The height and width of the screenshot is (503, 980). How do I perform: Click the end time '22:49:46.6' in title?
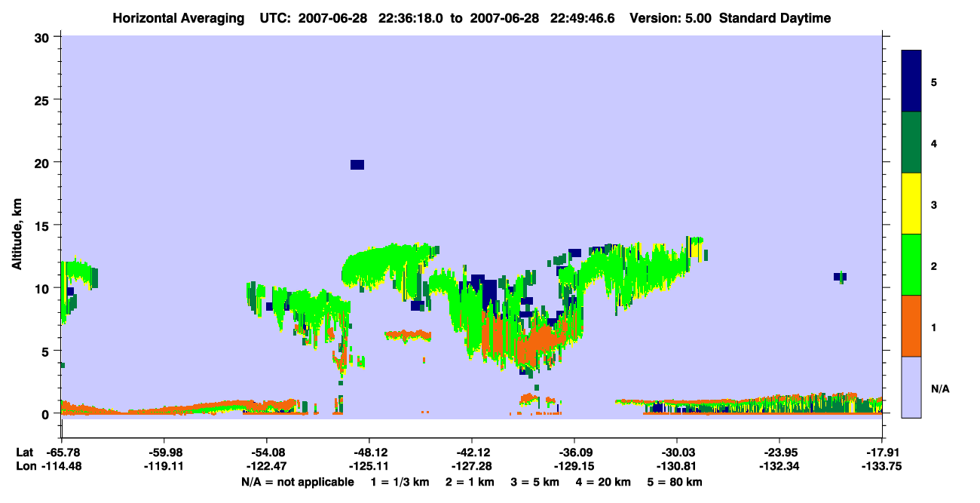pyautogui.click(x=583, y=18)
